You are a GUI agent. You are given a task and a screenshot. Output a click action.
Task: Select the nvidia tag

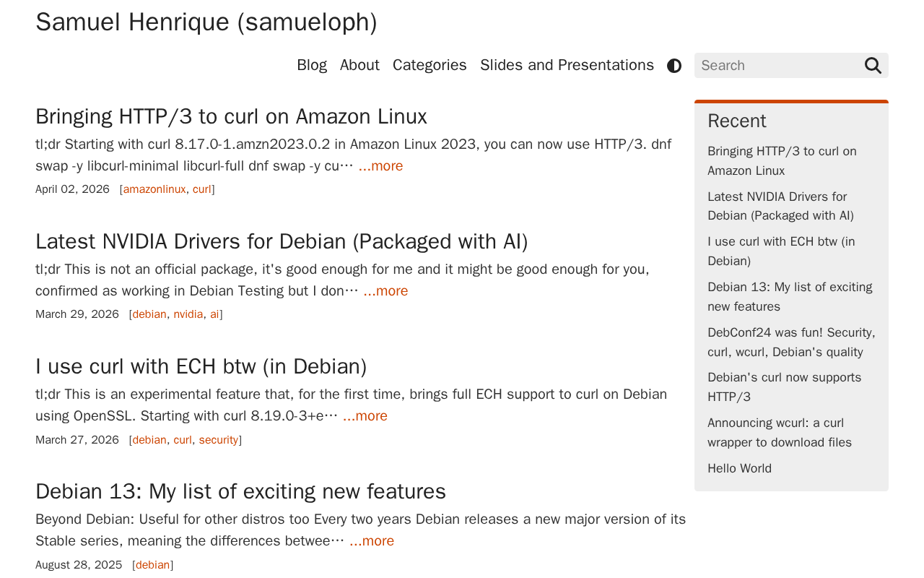coord(188,314)
